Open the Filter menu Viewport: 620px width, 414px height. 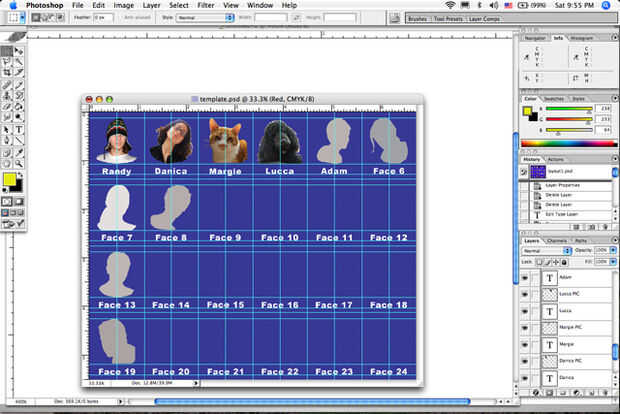click(x=206, y=5)
